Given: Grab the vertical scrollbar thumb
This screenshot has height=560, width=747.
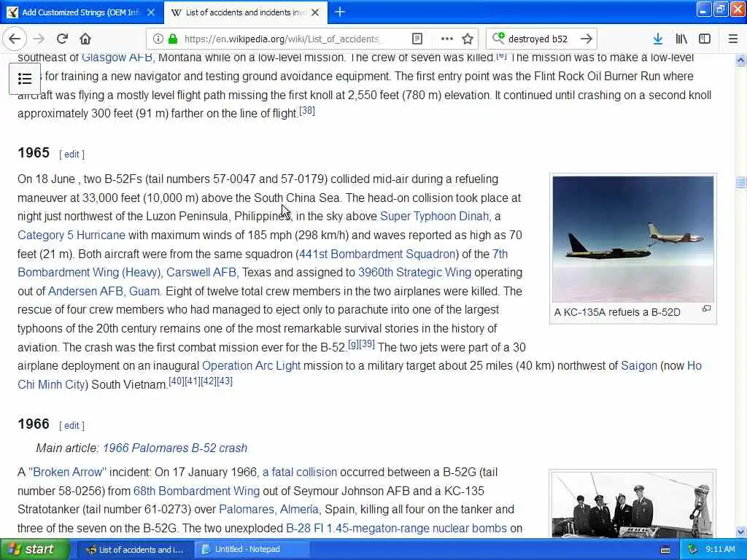Looking at the screenshot, I should point(741,182).
